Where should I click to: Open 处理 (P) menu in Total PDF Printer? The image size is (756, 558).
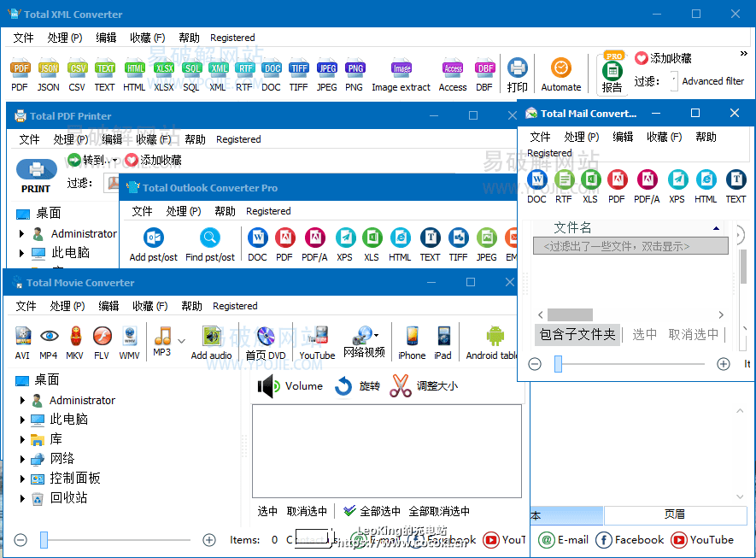[x=70, y=139]
